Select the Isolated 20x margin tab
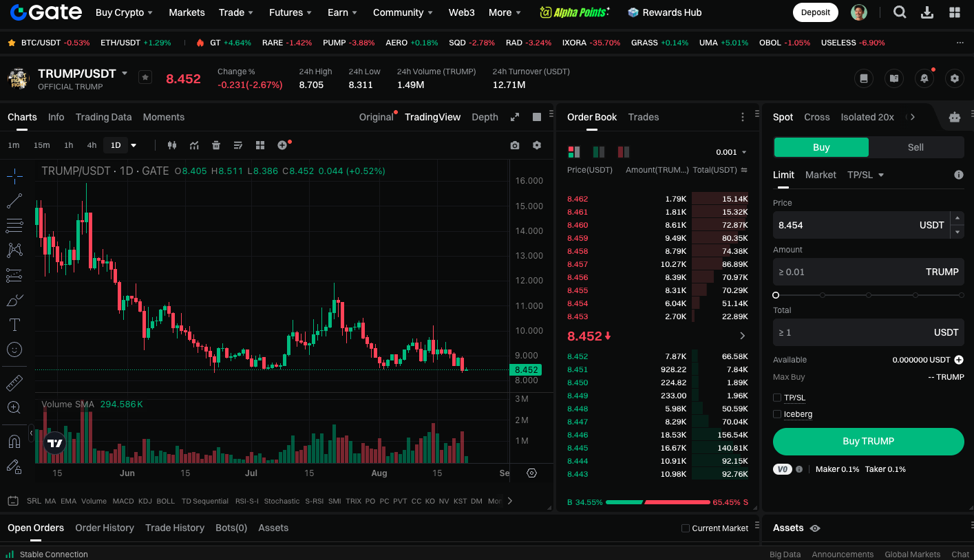The height and width of the screenshot is (560, 974). pyautogui.click(x=867, y=117)
